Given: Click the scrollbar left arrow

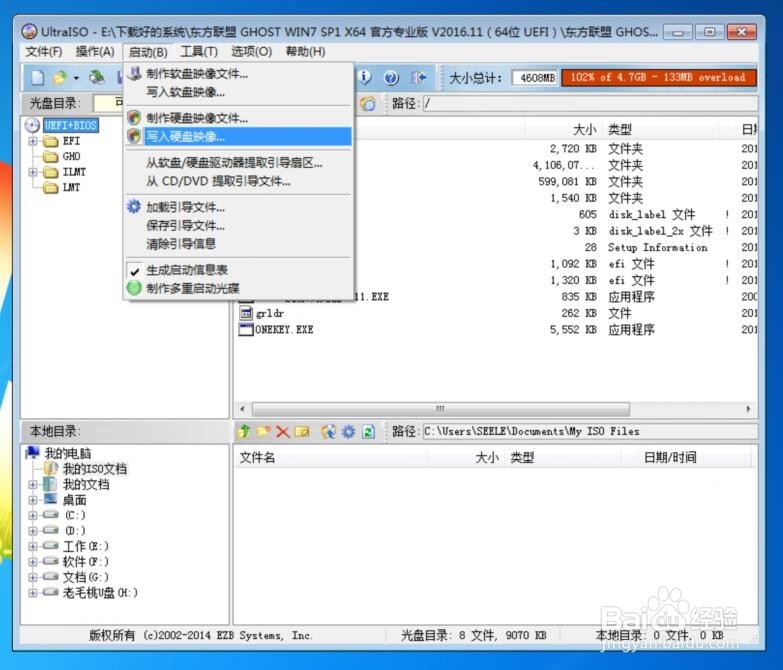Looking at the screenshot, I should (243, 409).
